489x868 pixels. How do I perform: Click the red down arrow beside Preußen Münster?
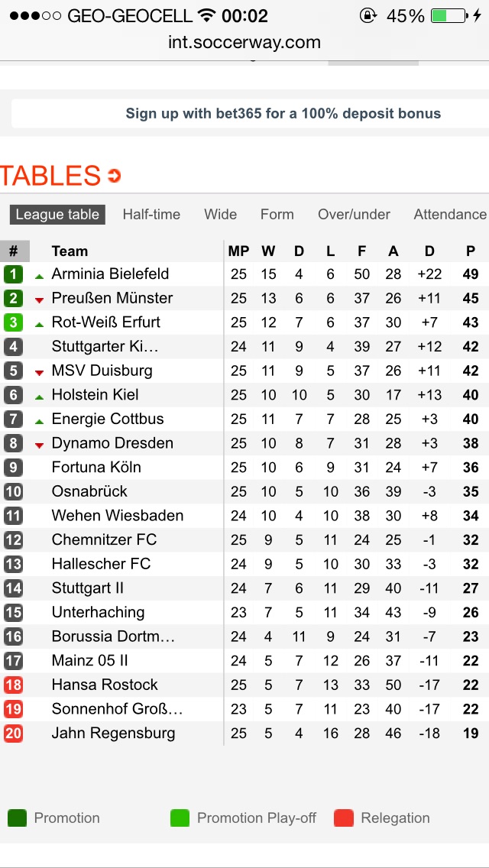click(40, 300)
